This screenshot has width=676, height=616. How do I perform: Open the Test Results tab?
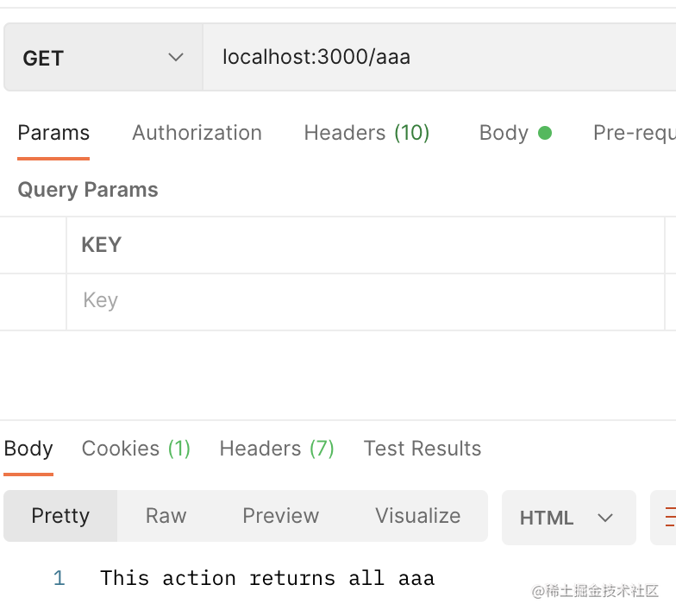pyautogui.click(x=422, y=449)
